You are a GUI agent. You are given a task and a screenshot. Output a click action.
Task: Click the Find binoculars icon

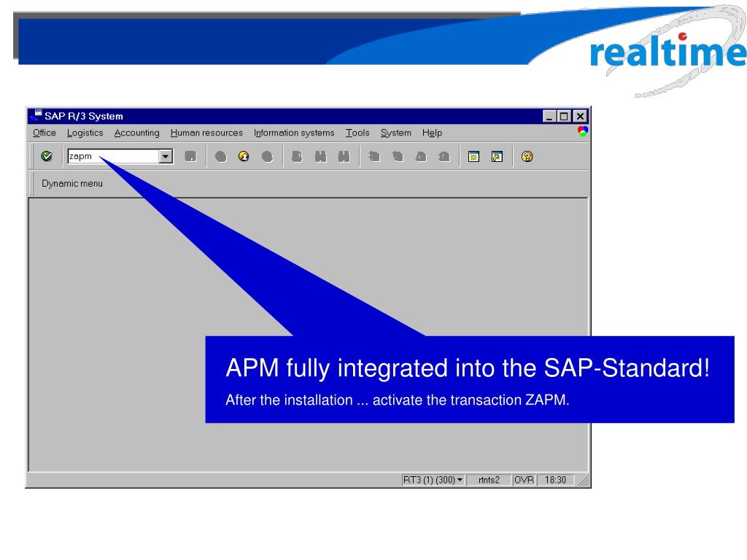click(x=321, y=156)
